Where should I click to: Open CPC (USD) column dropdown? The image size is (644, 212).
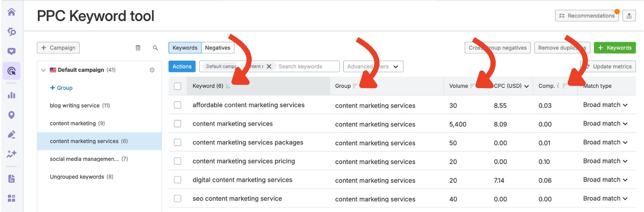(526, 86)
